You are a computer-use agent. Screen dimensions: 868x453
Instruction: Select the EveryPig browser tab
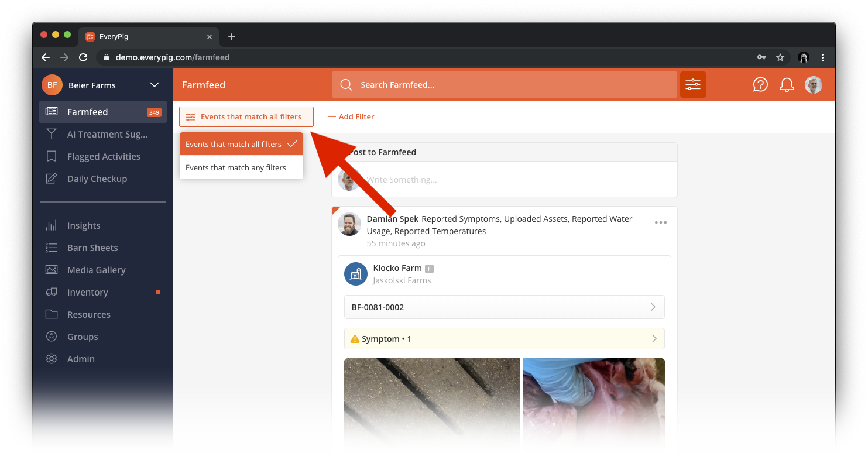(150, 37)
